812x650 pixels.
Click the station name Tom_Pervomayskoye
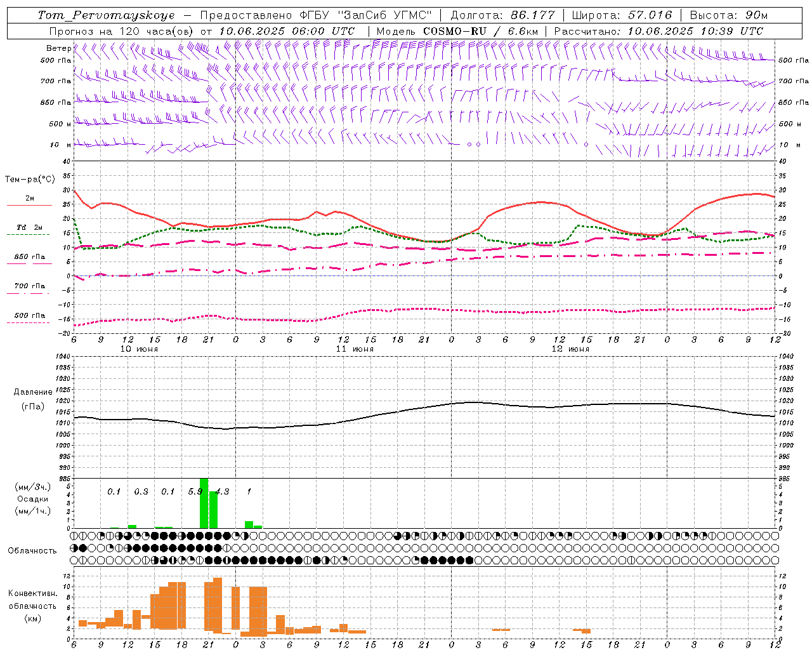pyautogui.click(x=106, y=15)
